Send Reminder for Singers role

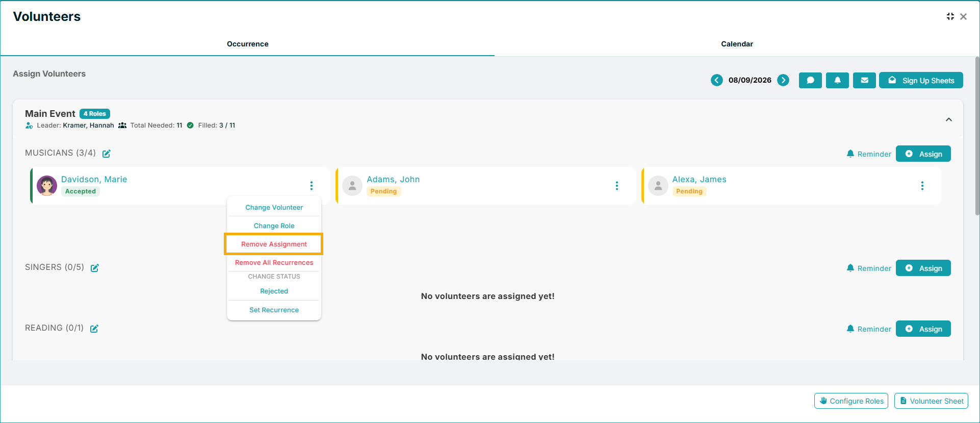click(x=869, y=268)
